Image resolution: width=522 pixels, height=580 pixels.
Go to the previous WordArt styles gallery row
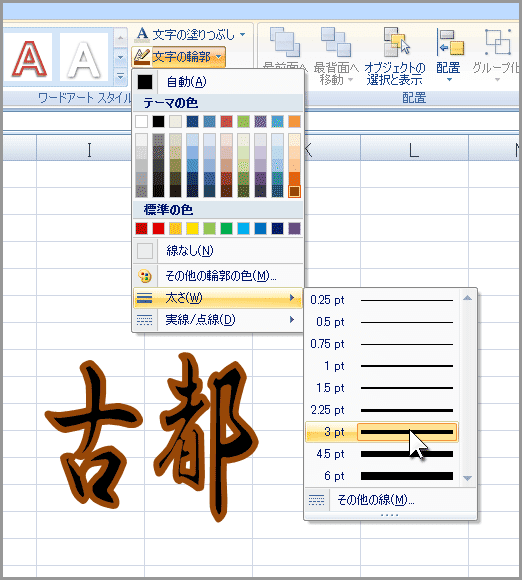[x=120, y=38]
